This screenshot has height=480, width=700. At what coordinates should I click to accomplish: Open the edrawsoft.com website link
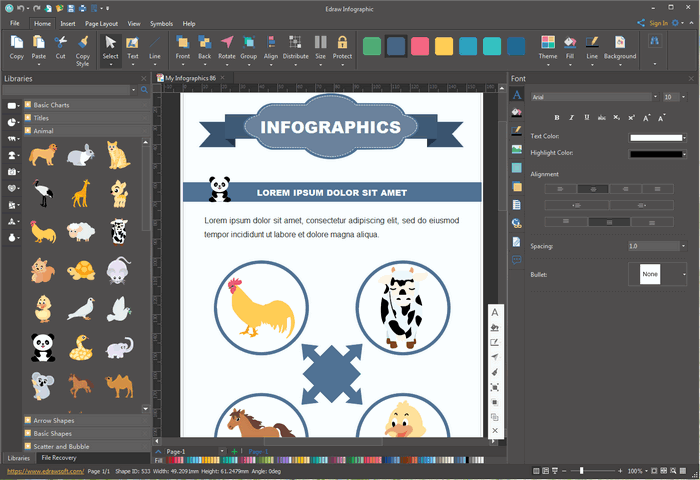[x=44, y=470]
